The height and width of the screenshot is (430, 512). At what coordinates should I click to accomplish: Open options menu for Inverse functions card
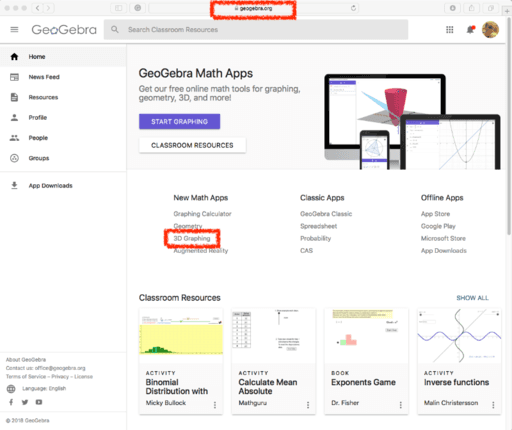coord(493,405)
